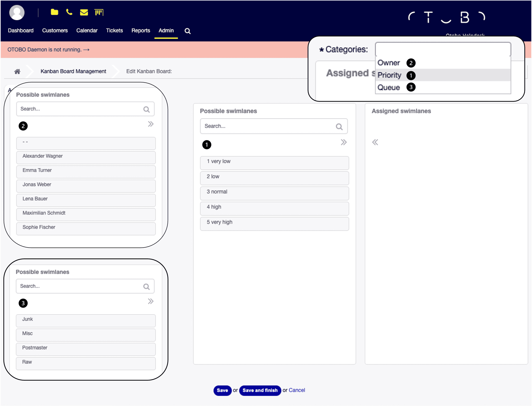Image resolution: width=532 pixels, height=406 pixels.
Task: Select the '- -' owner swimlane entry
Action: pos(86,143)
